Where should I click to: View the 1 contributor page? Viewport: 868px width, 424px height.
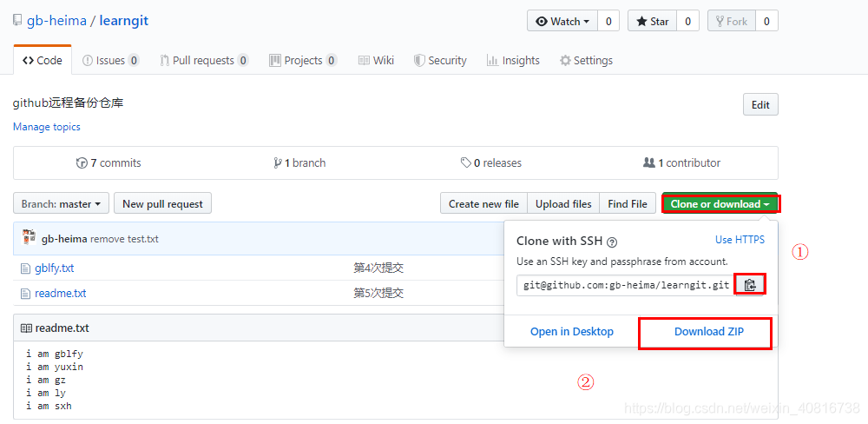click(x=682, y=163)
